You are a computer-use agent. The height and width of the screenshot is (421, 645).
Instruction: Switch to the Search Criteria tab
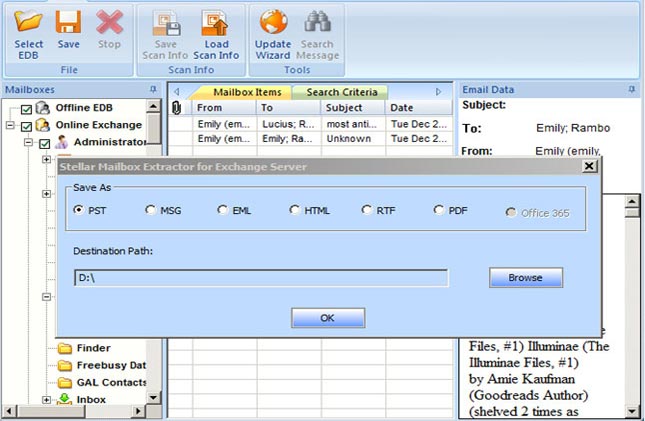[x=342, y=92]
